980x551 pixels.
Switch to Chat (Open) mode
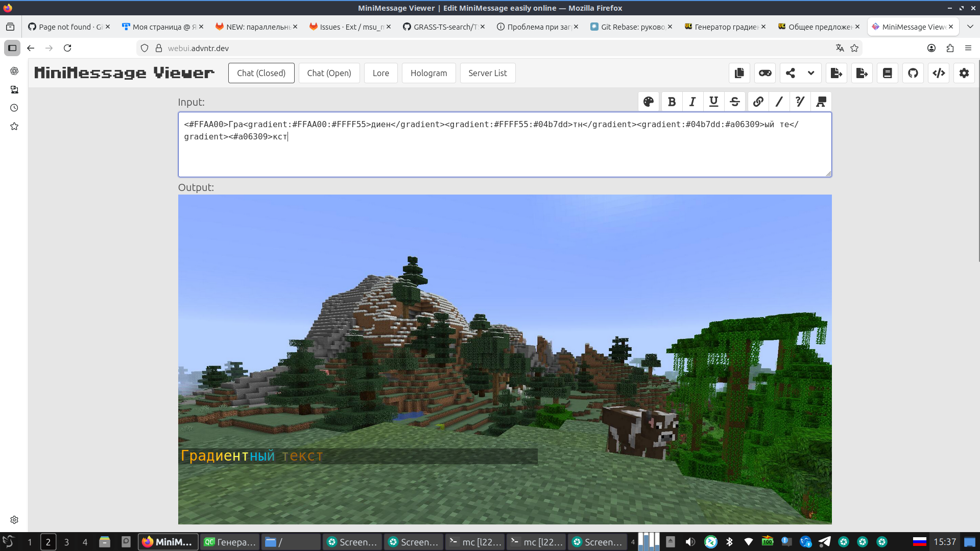tap(329, 73)
